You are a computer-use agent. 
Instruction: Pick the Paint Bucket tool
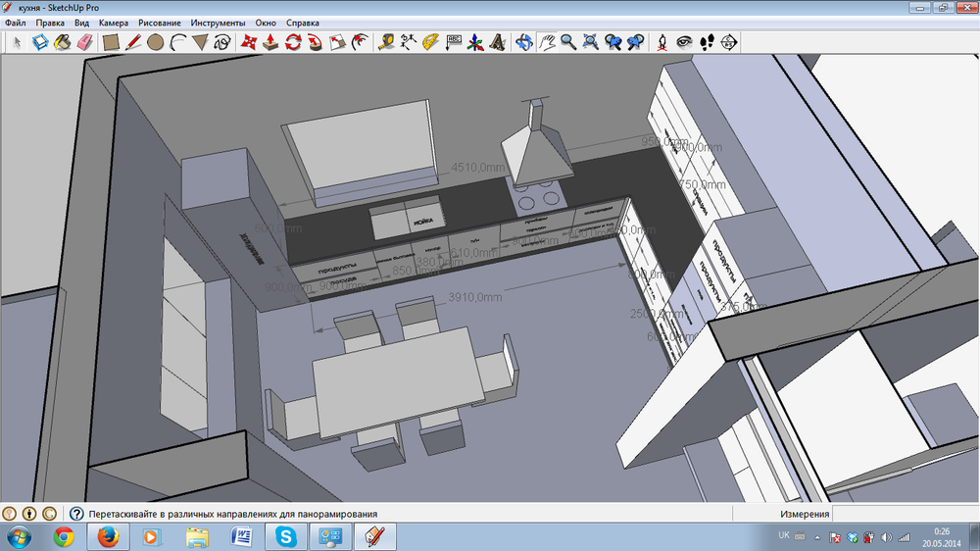[x=62, y=42]
